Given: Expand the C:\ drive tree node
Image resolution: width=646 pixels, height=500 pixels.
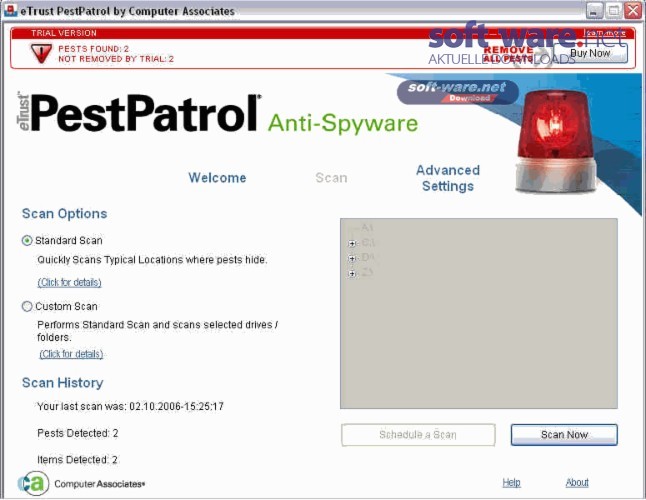Looking at the screenshot, I should (352, 243).
